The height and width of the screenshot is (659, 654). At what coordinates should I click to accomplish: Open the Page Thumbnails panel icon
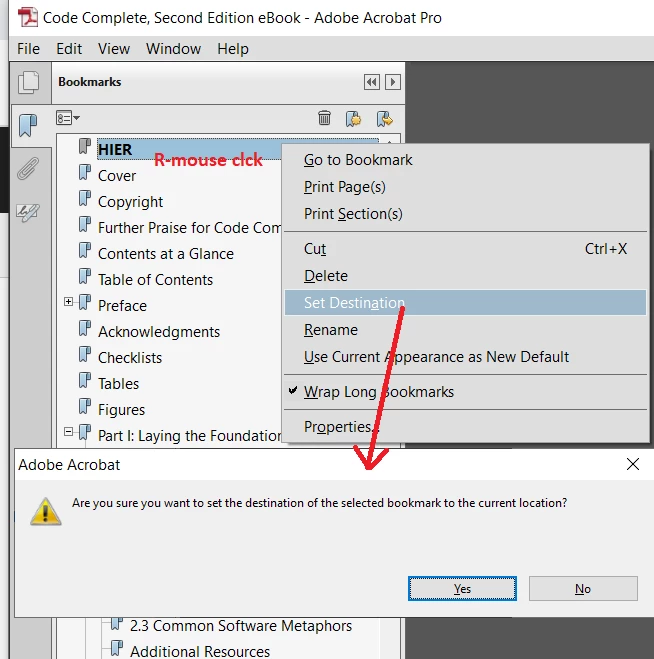coord(29,82)
